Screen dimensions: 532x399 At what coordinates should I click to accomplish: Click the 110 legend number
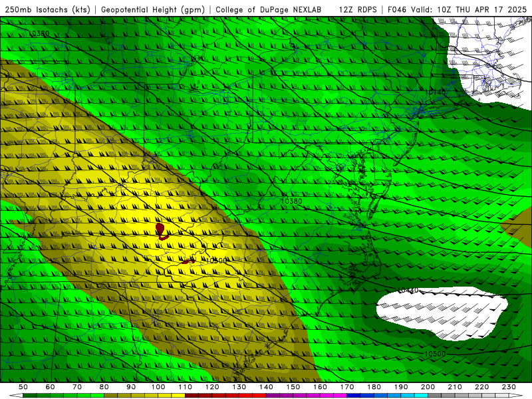point(186,387)
